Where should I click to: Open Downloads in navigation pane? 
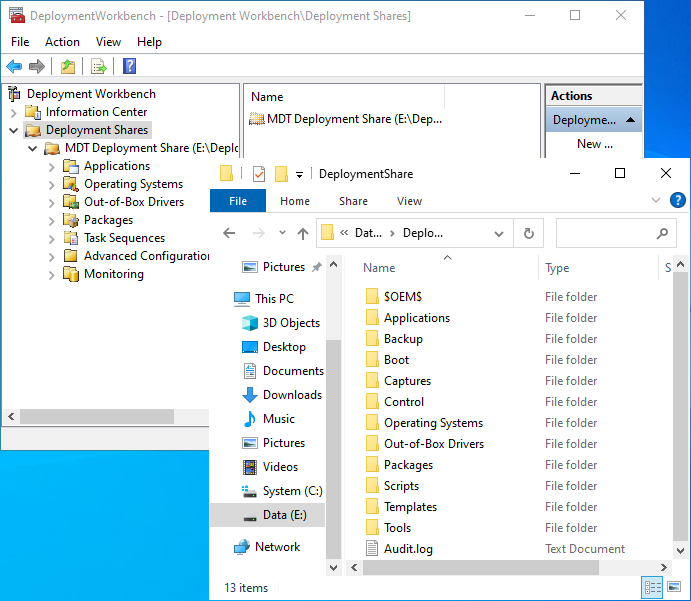coord(292,395)
